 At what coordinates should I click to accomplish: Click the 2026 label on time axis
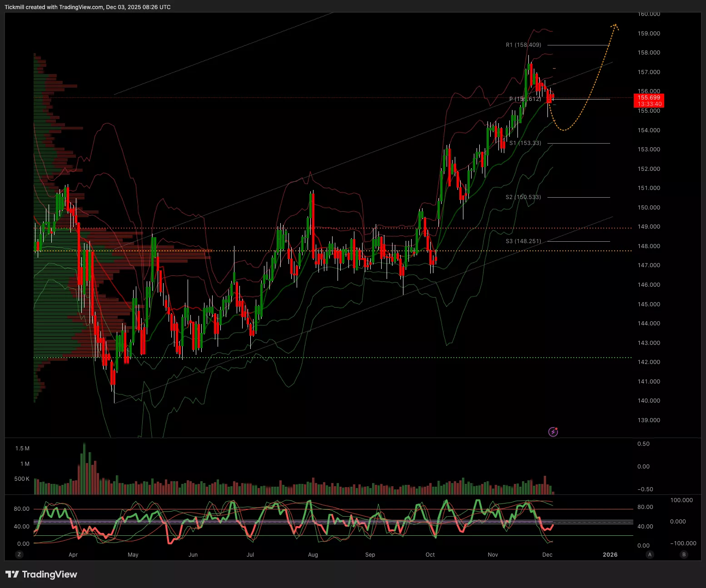coord(610,554)
